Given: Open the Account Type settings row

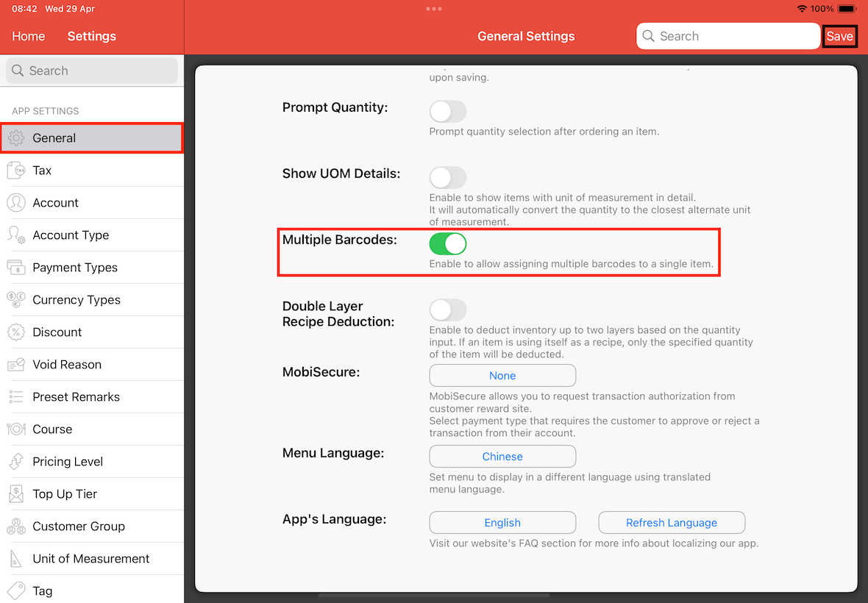Looking at the screenshot, I should (92, 235).
